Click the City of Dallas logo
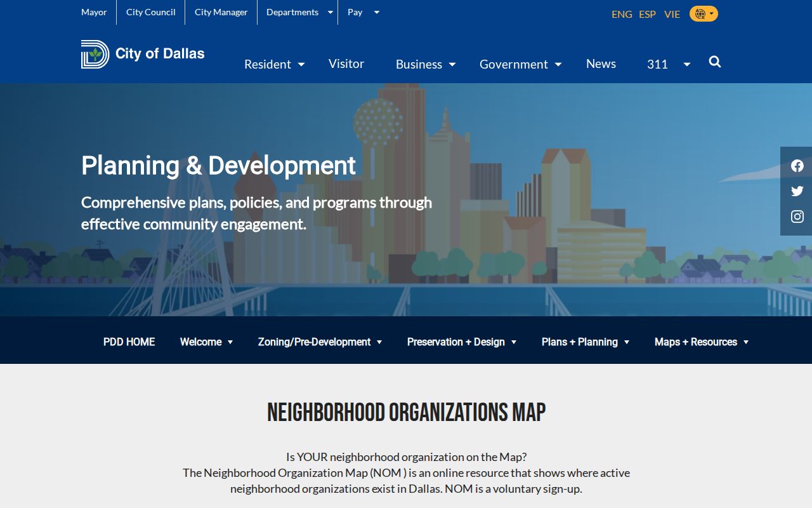 pyautogui.click(x=143, y=54)
